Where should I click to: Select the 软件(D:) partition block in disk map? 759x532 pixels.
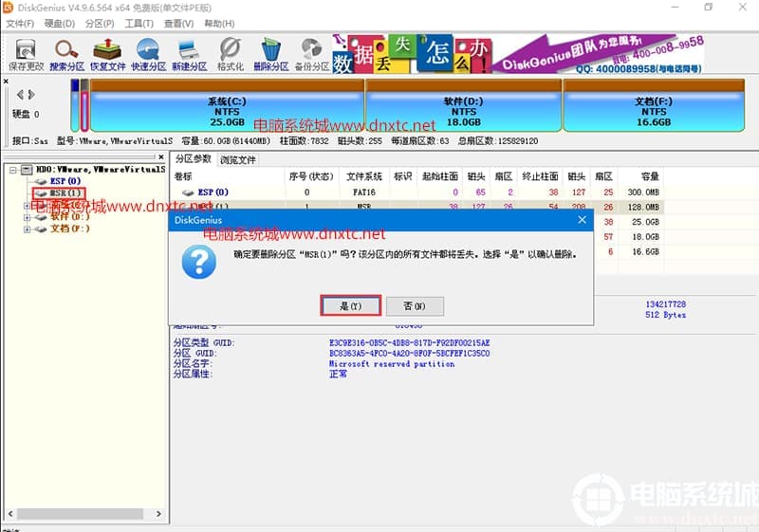pos(463,105)
